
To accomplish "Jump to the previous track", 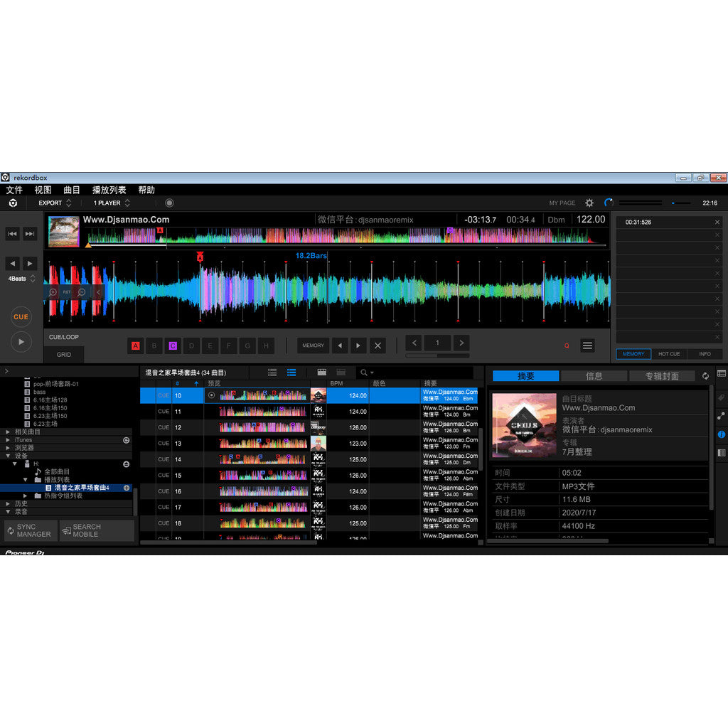I will (x=13, y=233).
